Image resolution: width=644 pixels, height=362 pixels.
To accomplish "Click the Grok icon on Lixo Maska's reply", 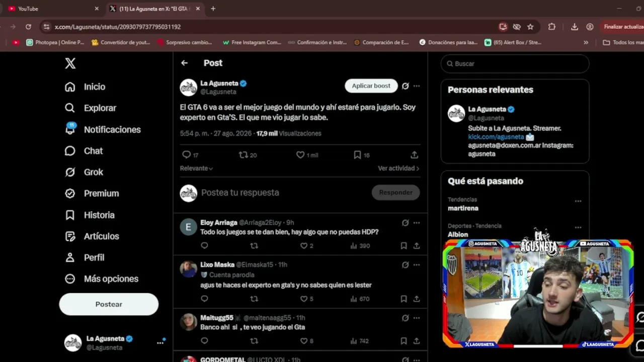I will click(x=406, y=265).
